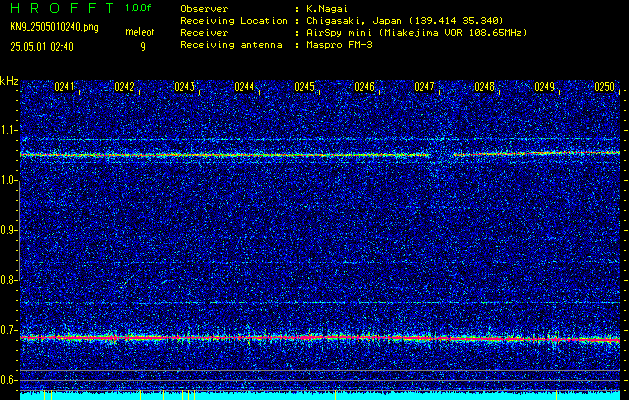The height and width of the screenshot is (400, 629).
Task: Click the 0241 time label
Action: point(65,87)
